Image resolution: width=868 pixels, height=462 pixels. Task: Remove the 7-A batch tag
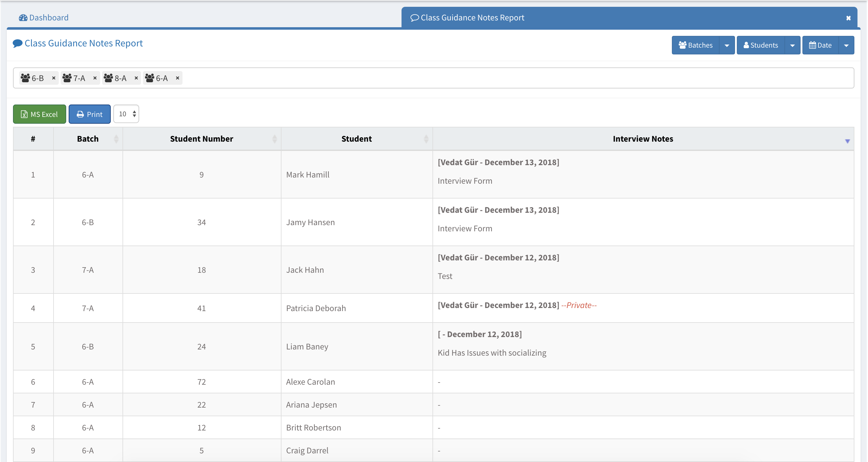pos(95,78)
